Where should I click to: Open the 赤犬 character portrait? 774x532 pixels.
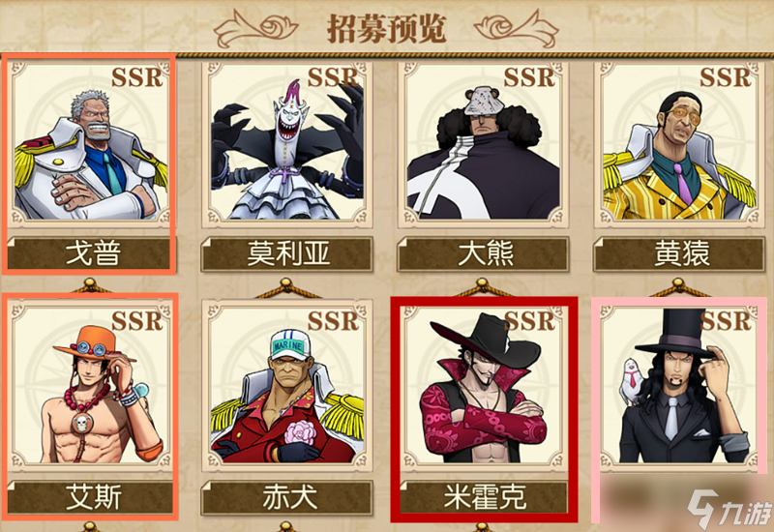(x=286, y=386)
